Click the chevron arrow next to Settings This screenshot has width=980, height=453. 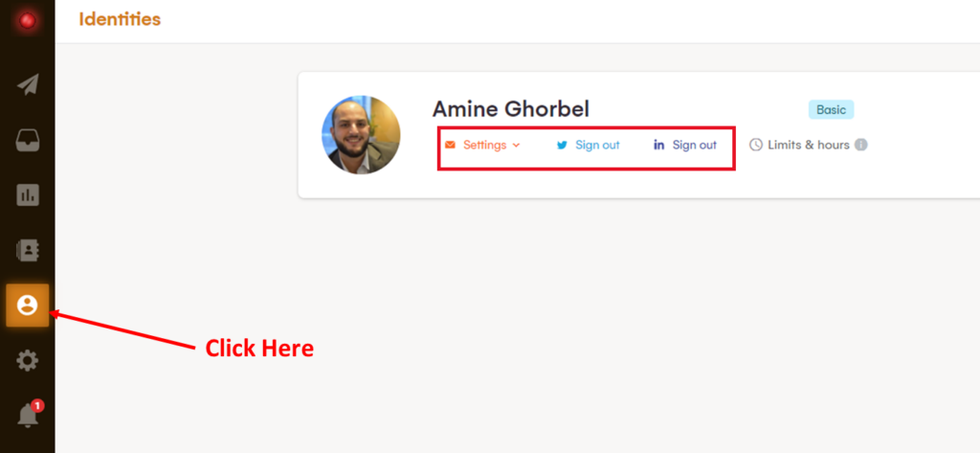pyautogui.click(x=516, y=146)
